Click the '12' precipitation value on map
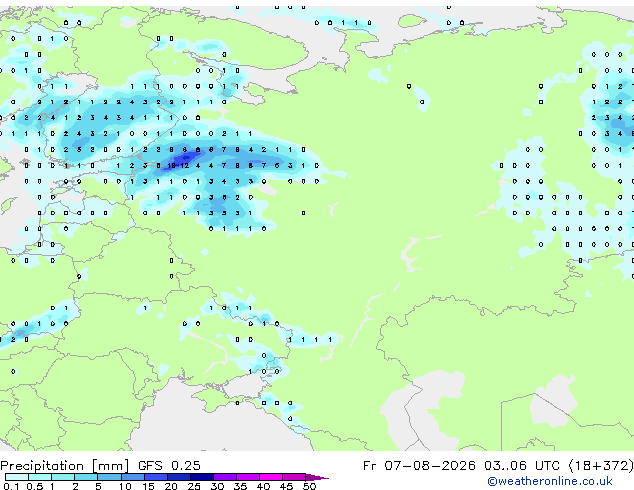Image resolution: width=634 pixels, height=490 pixels. click(184, 165)
